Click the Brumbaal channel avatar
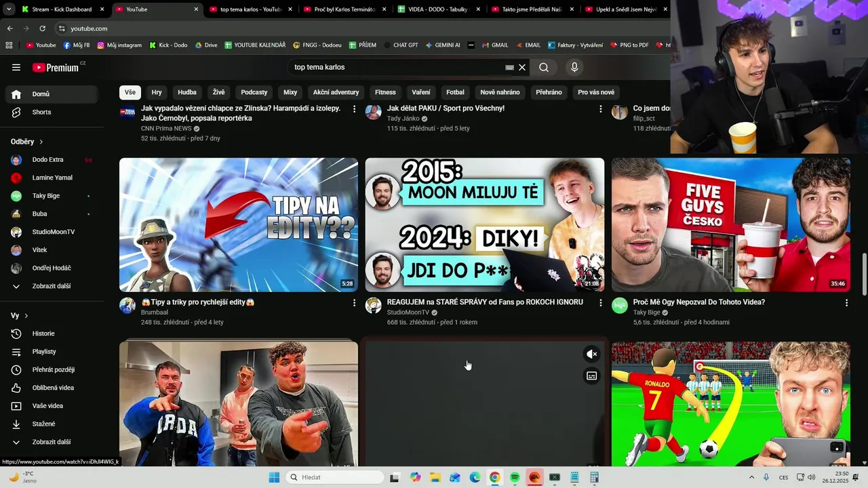The image size is (868, 488). pyautogui.click(x=127, y=305)
